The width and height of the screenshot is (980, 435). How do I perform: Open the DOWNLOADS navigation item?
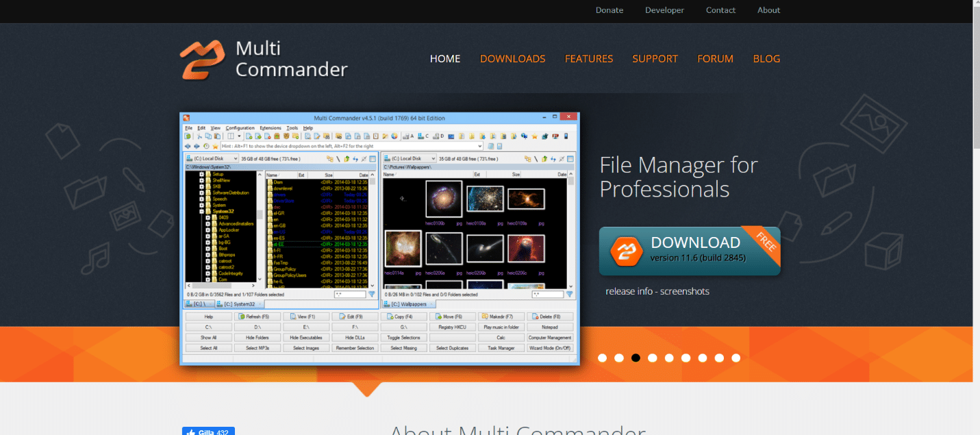click(x=513, y=59)
